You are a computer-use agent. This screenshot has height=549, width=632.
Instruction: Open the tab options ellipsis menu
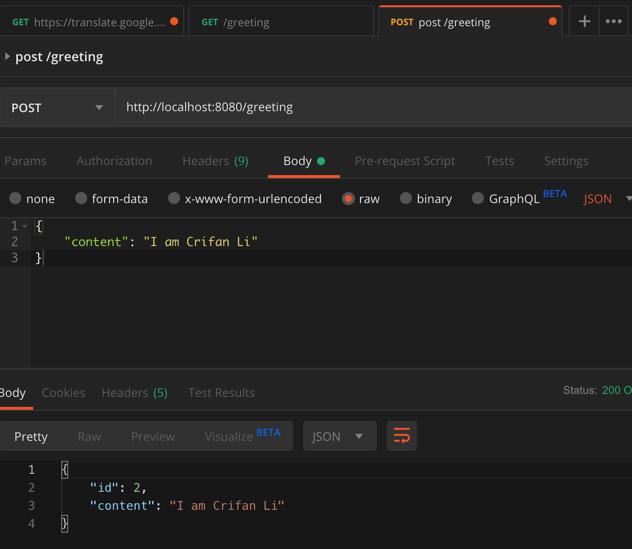click(x=614, y=21)
